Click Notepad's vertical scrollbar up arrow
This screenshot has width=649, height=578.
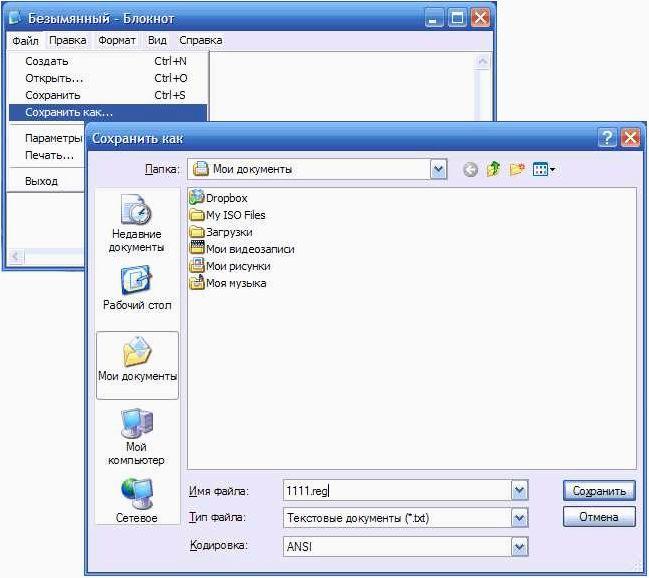tap(482, 62)
